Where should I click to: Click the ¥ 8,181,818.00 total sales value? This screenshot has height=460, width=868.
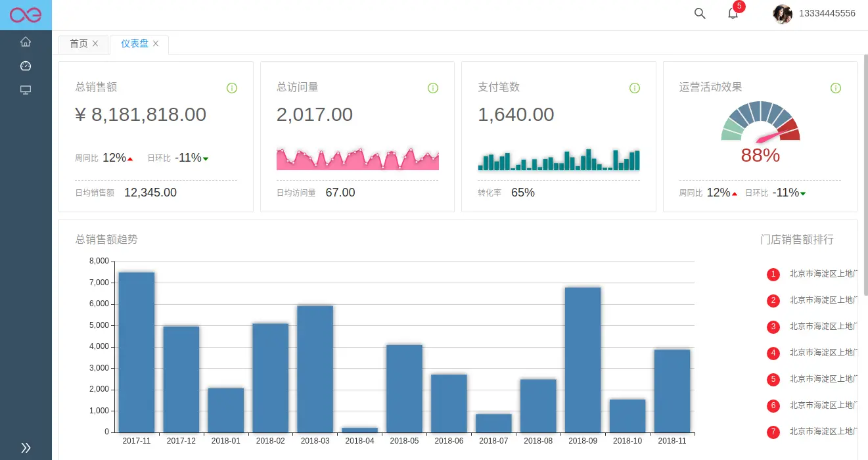click(141, 114)
